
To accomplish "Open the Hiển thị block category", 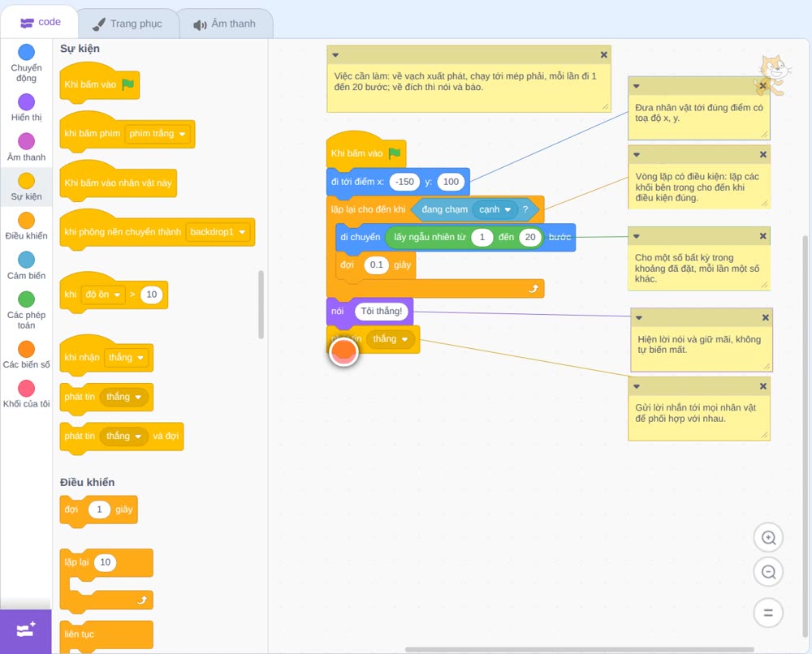I will tap(26, 108).
